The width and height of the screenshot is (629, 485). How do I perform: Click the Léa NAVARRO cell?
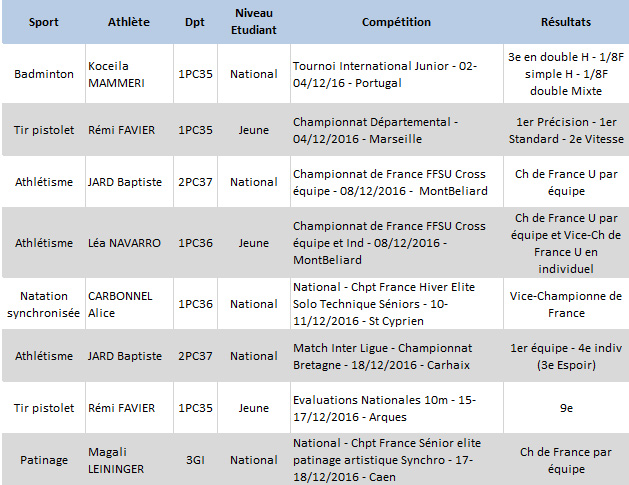click(x=129, y=243)
